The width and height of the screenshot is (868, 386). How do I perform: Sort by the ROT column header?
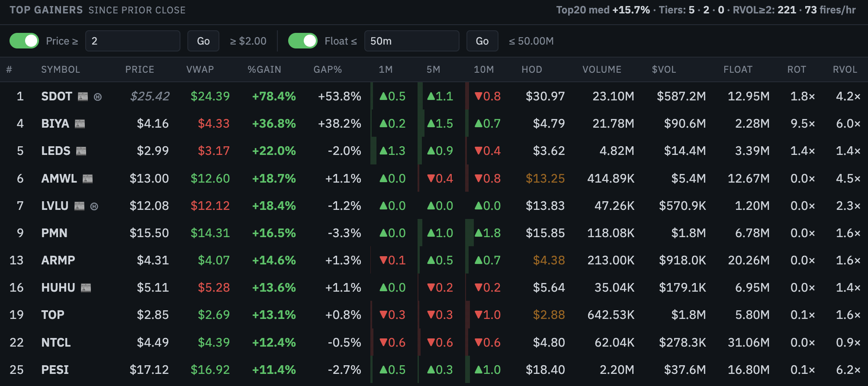(x=797, y=70)
